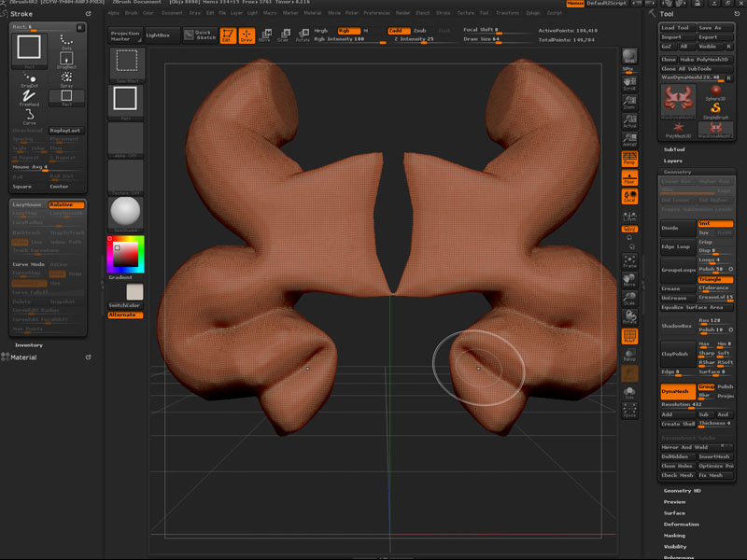Toggle LazyMouse Relative option
747x560 pixels.
[66, 204]
